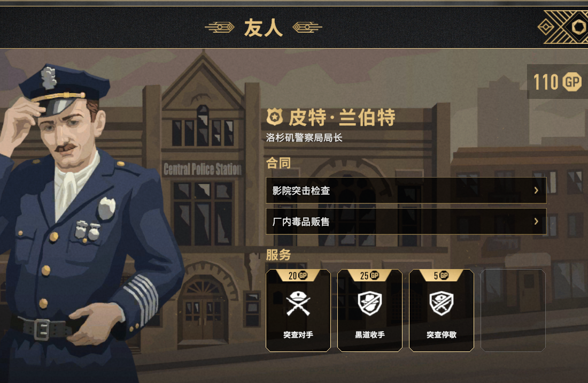The width and height of the screenshot is (588, 383).
Task: Open the 影院突击检查 contract row
Action: (406, 190)
